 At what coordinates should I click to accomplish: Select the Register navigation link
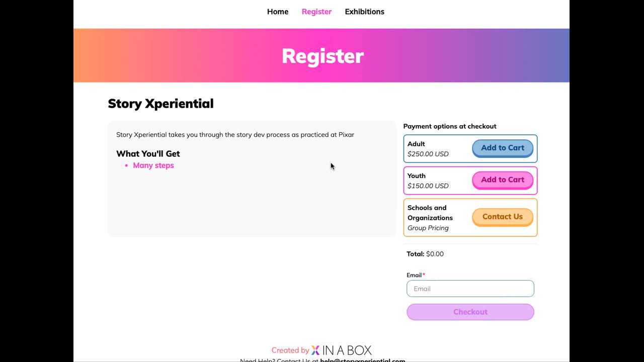[x=316, y=12]
